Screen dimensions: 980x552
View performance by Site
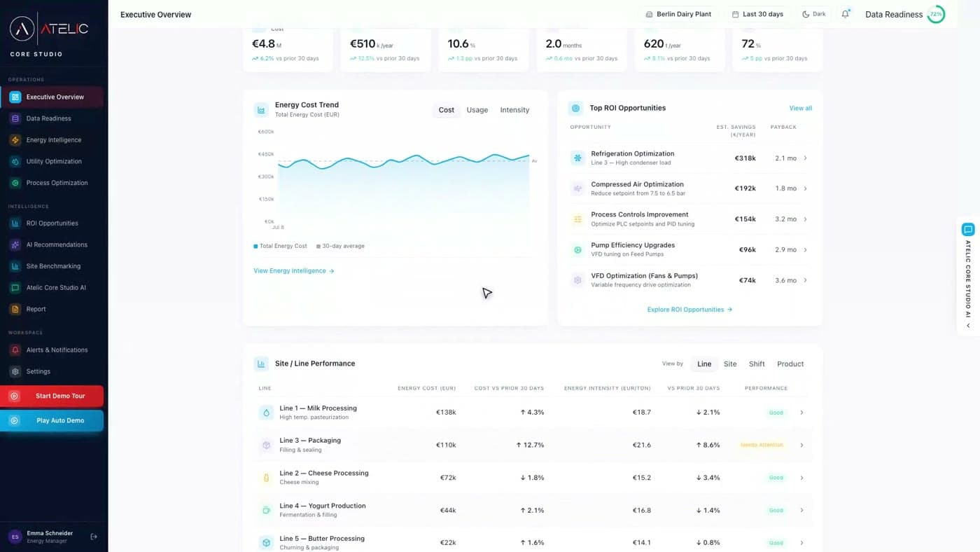coord(730,364)
